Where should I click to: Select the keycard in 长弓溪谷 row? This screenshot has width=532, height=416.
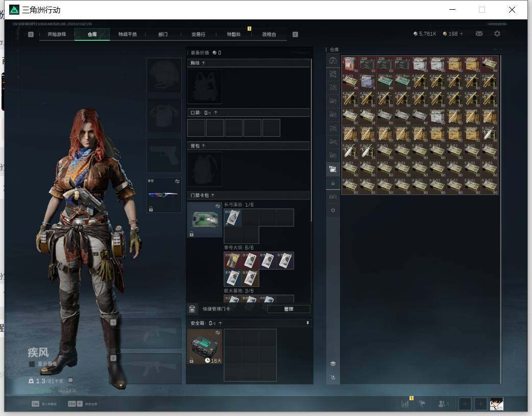click(x=233, y=217)
